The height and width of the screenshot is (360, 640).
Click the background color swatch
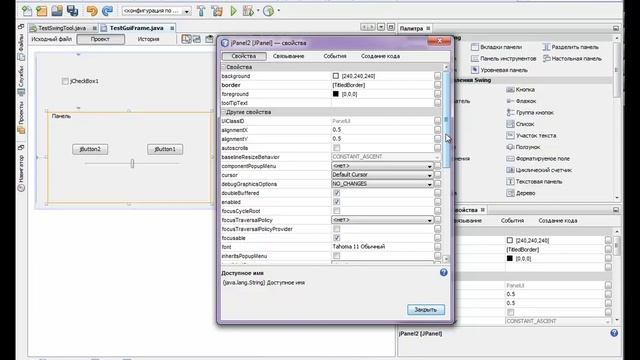(336, 76)
